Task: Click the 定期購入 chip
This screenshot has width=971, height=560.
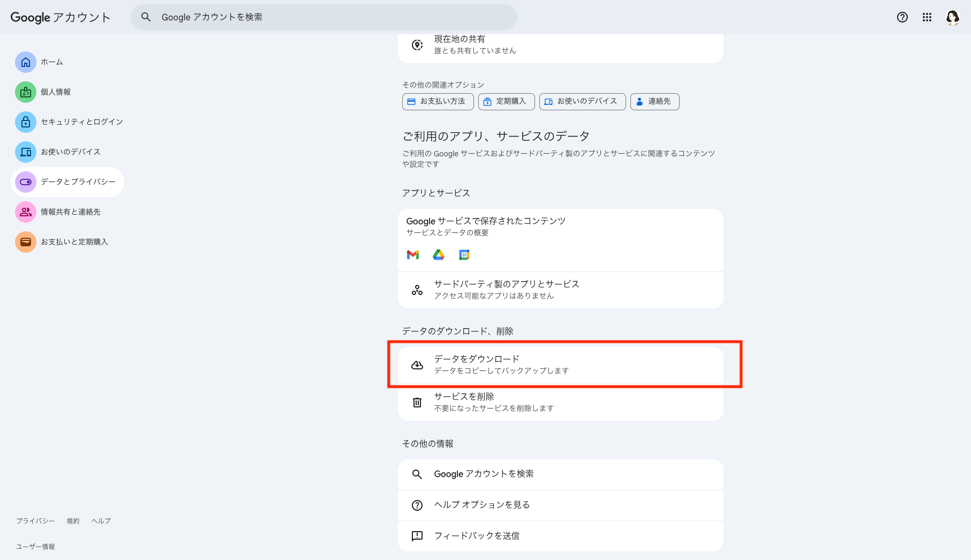Action: [506, 102]
